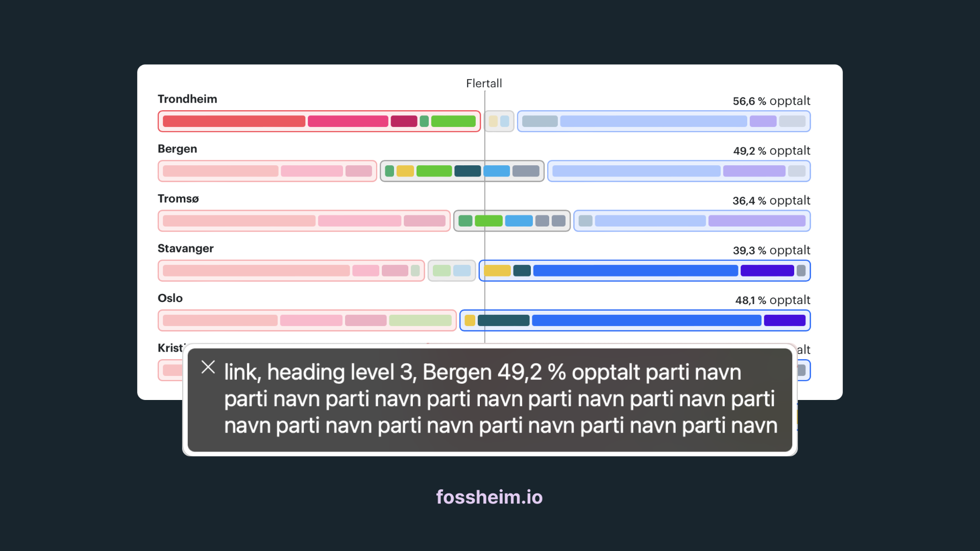Viewport: 980px width, 551px height.
Task: Click Tromsø's bright green party segment
Action: click(x=488, y=221)
